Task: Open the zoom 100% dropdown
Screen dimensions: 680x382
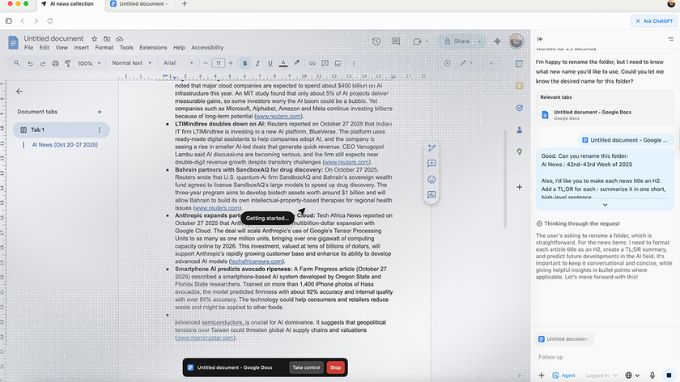Action: (x=89, y=63)
